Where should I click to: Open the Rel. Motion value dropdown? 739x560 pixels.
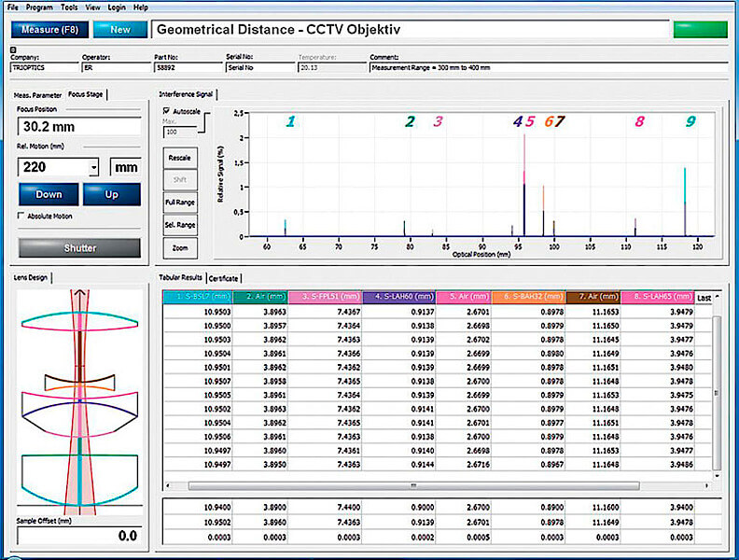click(93, 168)
